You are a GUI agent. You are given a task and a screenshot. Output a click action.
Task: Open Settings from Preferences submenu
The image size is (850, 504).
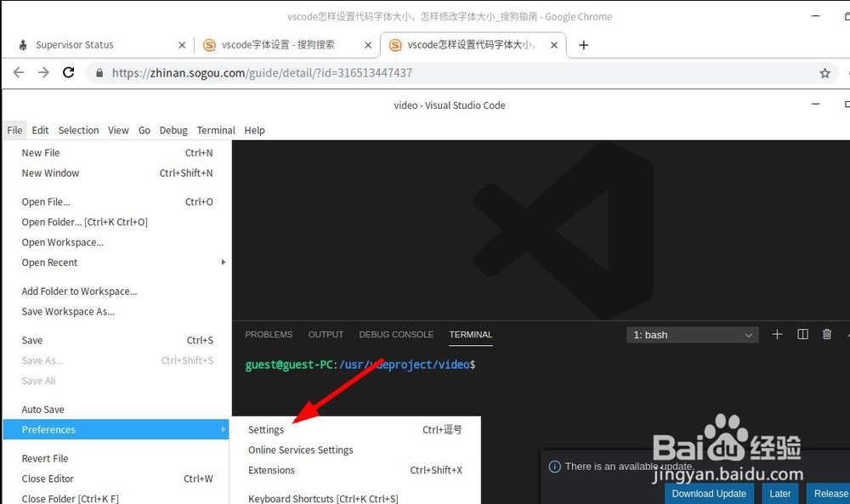(x=355, y=430)
